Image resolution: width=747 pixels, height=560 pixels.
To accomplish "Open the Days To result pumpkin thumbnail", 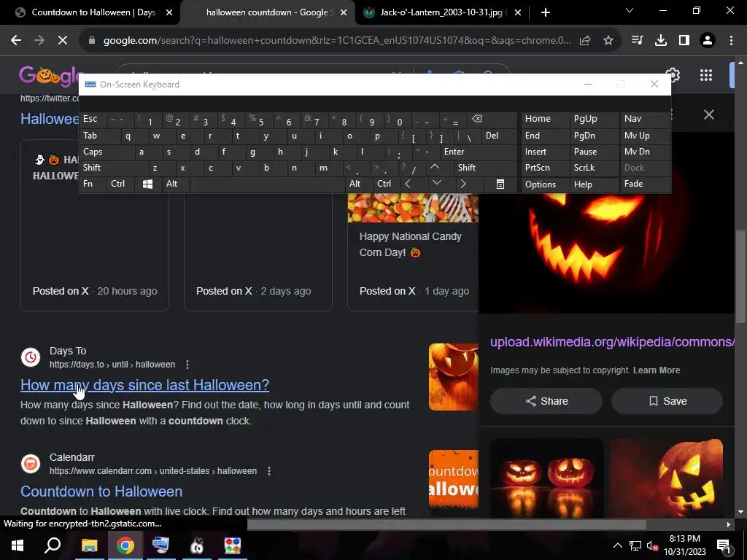I will click(x=454, y=377).
